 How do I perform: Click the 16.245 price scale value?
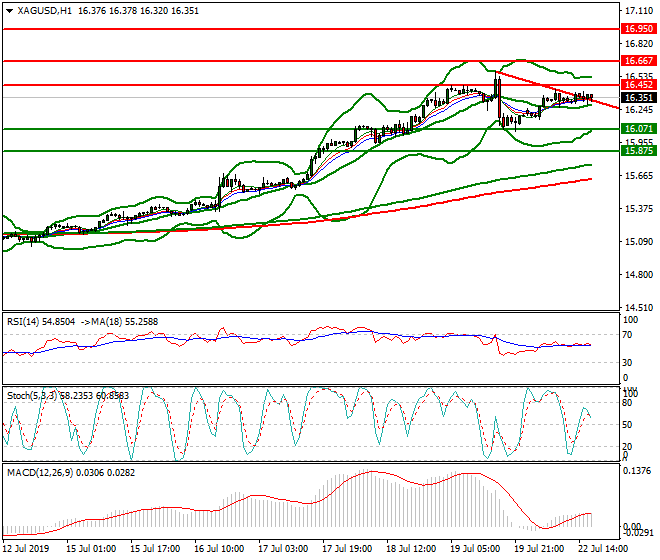[x=639, y=110]
